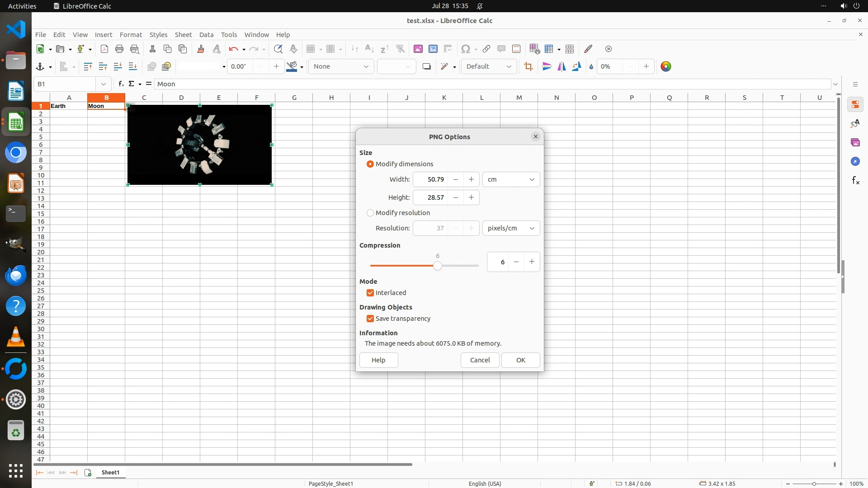Uncheck the Interlaced checkbox
This screenshot has height=488, width=868.
coord(370,293)
